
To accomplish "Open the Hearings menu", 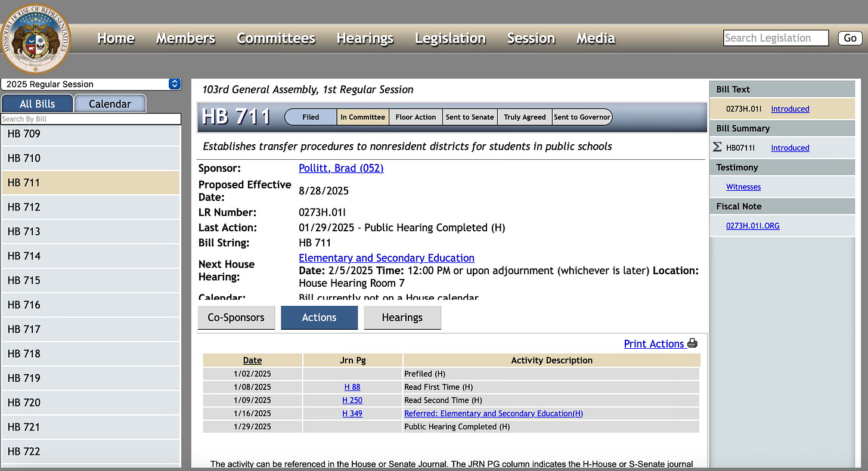I will coord(365,38).
